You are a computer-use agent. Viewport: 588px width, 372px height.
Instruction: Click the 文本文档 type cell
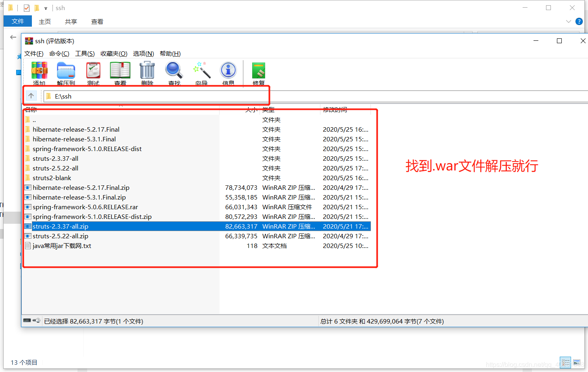coord(274,246)
